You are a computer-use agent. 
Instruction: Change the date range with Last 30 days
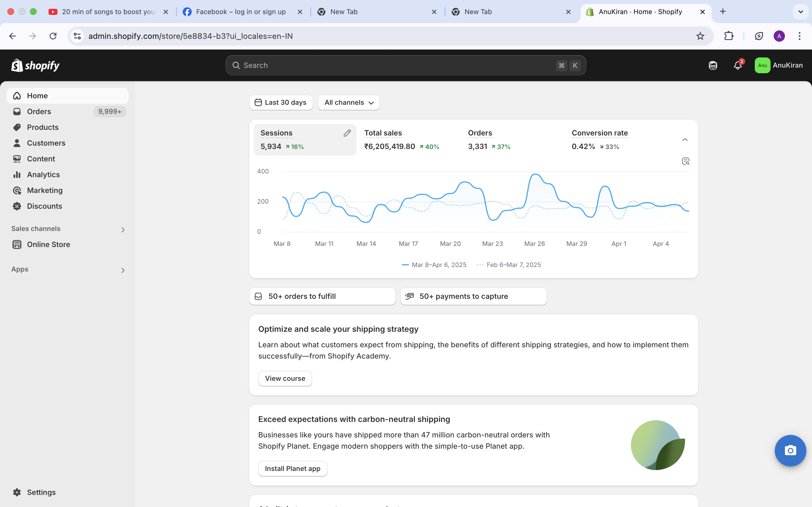coord(281,102)
